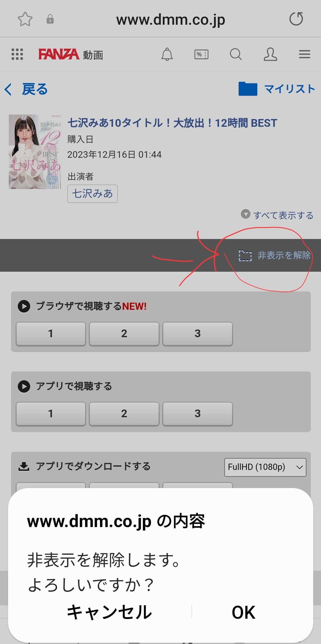Viewport: 321px width, 644px height.
Task: Open the nine-dot services grid menu
Action: click(x=17, y=54)
